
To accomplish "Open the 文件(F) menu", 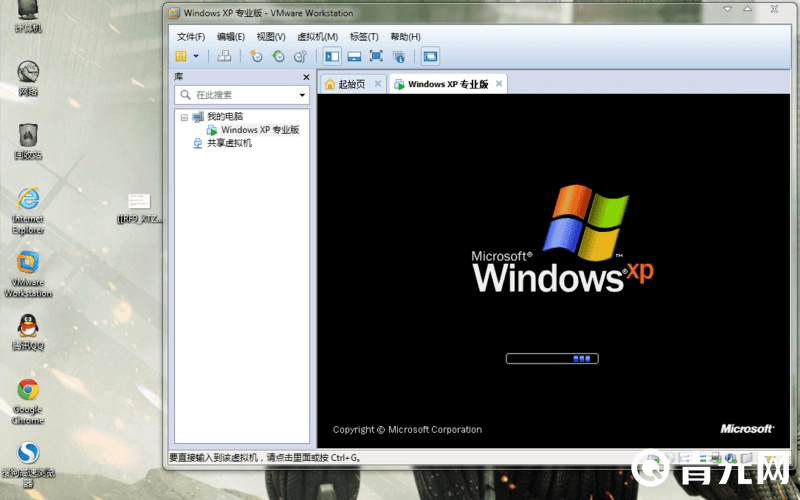I will pyautogui.click(x=191, y=37).
